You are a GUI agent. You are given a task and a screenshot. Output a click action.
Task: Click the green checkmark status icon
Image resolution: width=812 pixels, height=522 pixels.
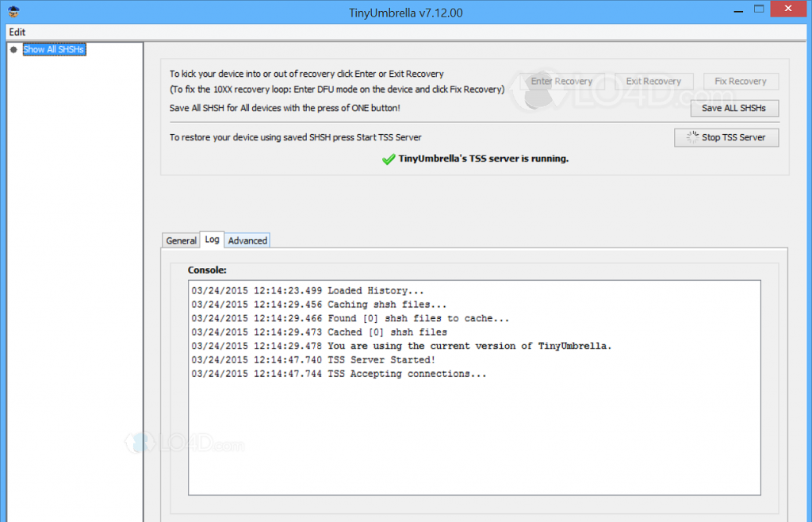point(388,159)
